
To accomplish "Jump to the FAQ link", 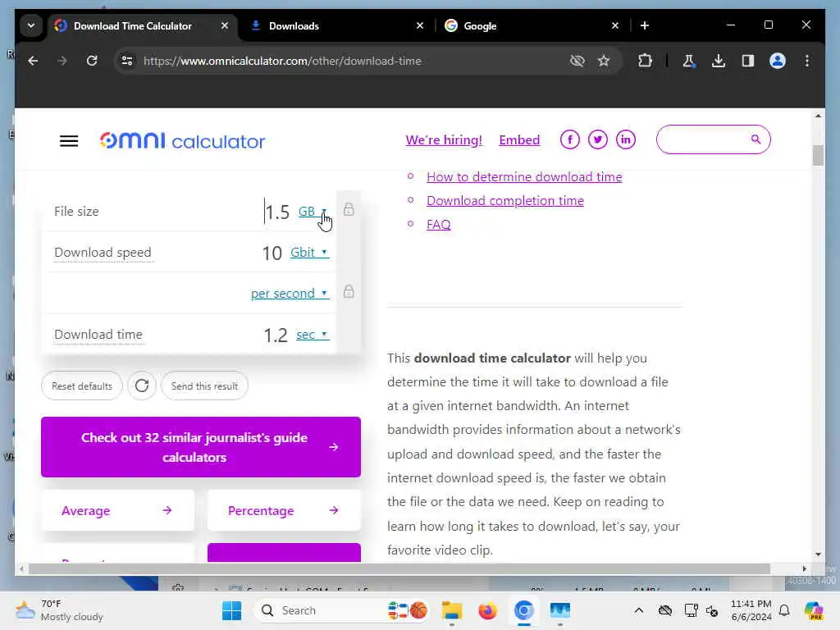I will click(x=438, y=225).
